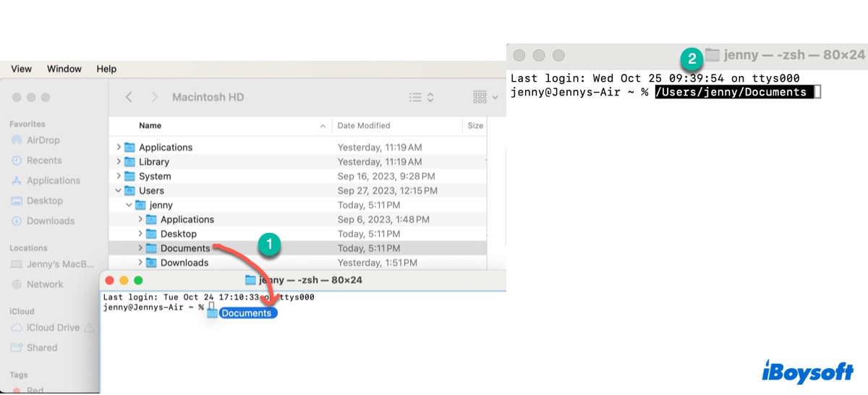The width and height of the screenshot is (868, 395).
Task: Sort by the Name column header
Action: click(150, 126)
